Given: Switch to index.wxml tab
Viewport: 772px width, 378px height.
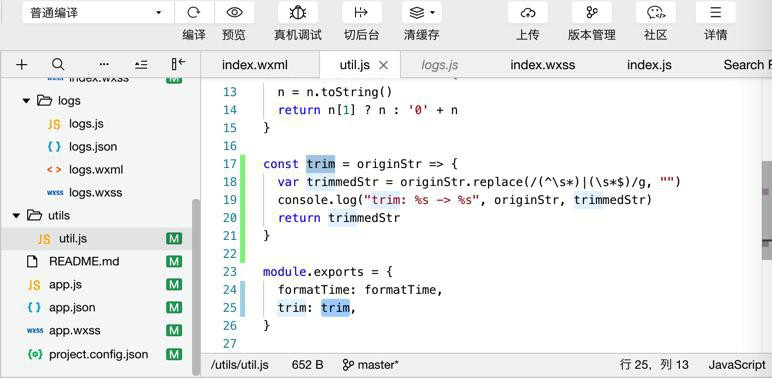Looking at the screenshot, I should [255, 64].
